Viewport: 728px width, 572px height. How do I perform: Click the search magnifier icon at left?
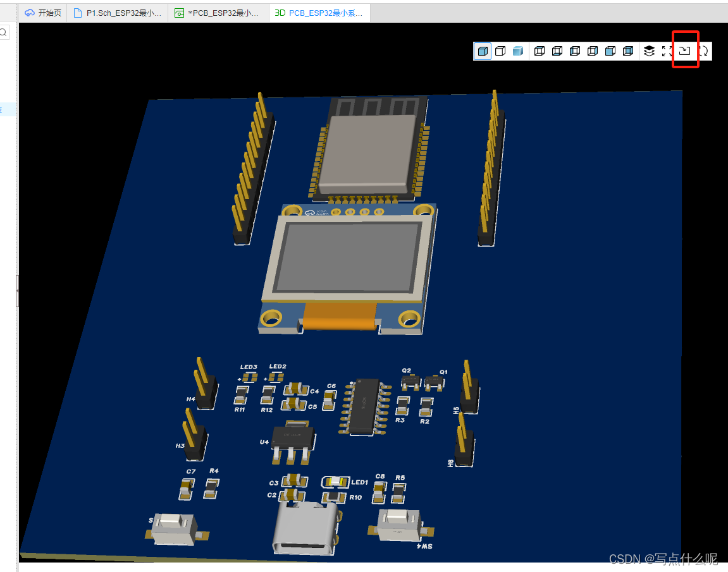pyautogui.click(x=3, y=32)
